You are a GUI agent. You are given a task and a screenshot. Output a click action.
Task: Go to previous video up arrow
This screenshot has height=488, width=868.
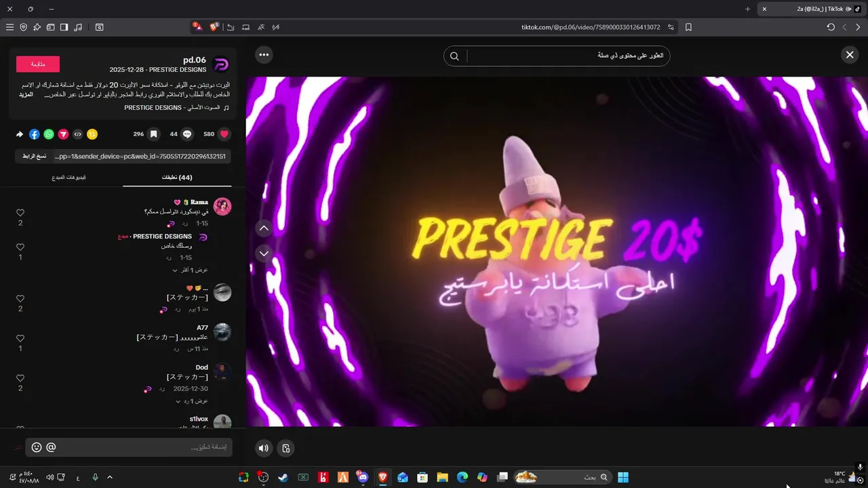[x=264, y=228]
